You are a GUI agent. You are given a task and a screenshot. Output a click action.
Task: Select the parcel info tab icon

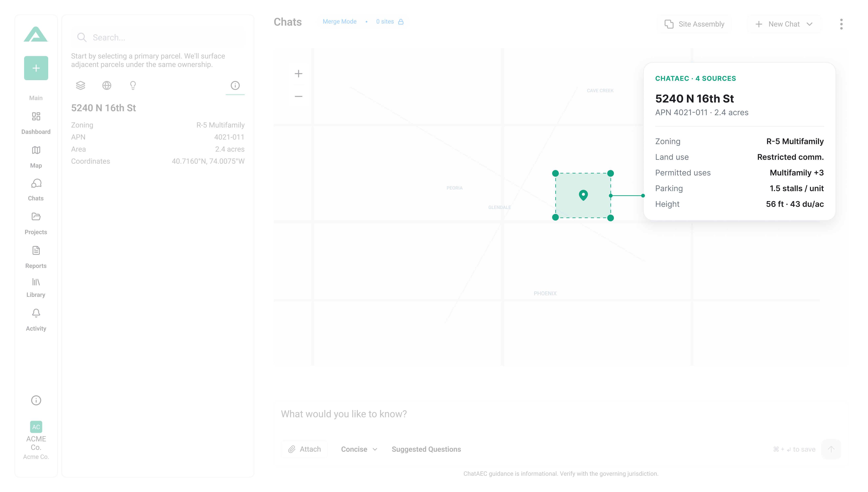[235, 85]
